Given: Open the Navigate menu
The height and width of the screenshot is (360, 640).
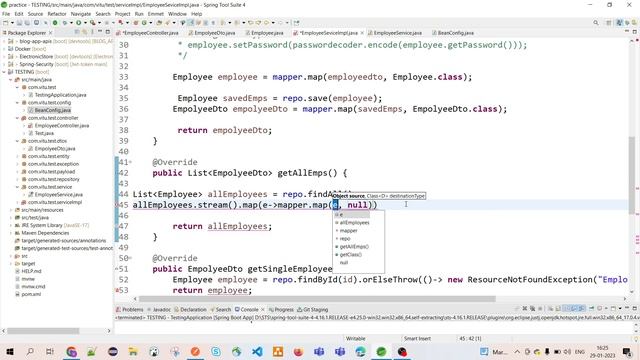Looking at the screenshot, I should pos(81,14).
